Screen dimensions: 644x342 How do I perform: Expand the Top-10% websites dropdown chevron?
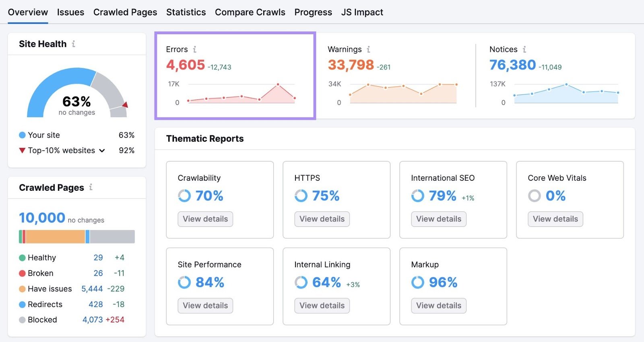point(102,150)
